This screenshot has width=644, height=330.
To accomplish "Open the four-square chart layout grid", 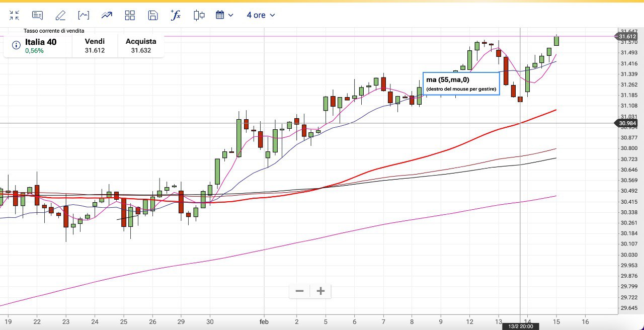I will coord(130,15).
